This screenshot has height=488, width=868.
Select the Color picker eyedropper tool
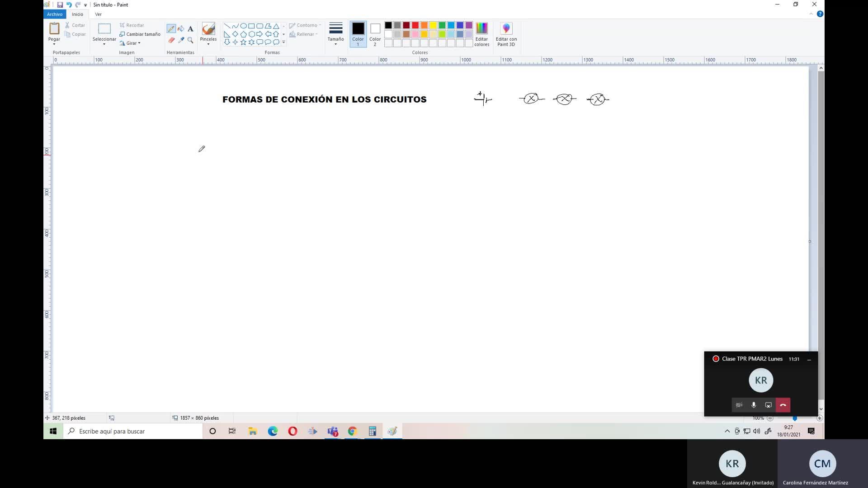[181, 40]
